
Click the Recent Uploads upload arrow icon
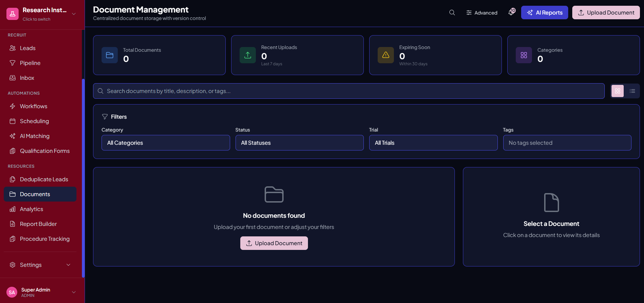(248, 55)
